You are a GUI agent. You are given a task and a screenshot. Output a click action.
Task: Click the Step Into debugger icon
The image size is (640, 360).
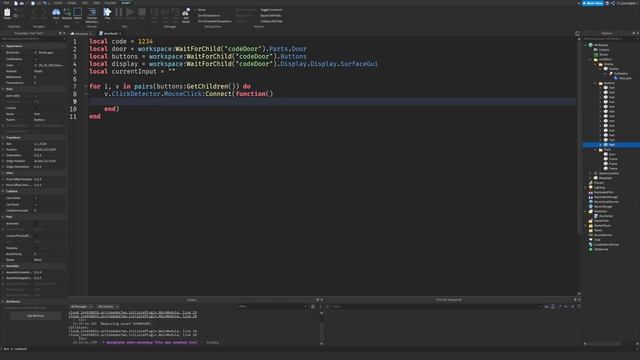(x=154, y=13)
